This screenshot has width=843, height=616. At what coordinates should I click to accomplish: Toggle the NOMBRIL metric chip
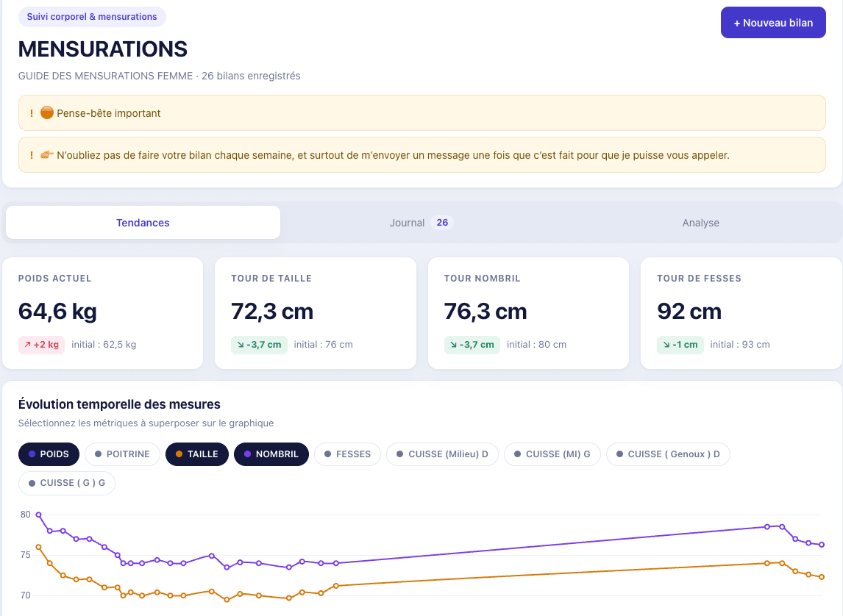(x=271, y=454)
